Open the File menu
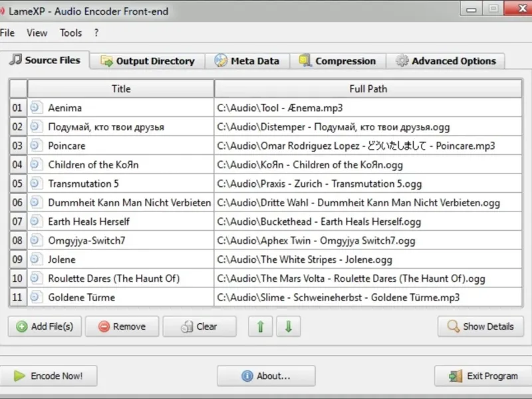 pos(7,33)
